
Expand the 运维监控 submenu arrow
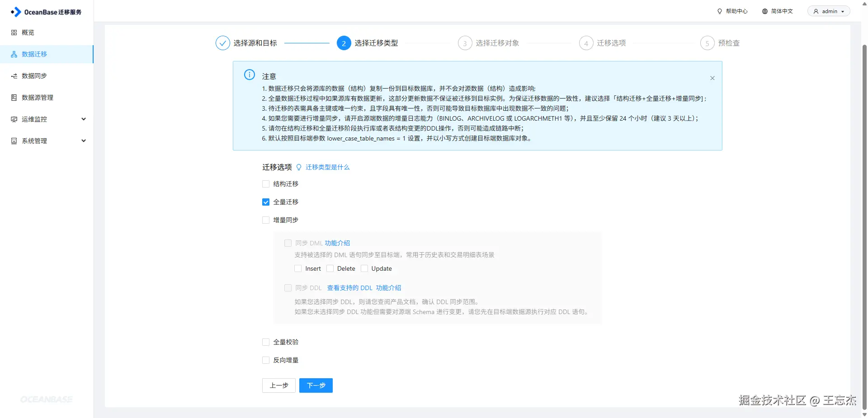(x=84, y=119)
